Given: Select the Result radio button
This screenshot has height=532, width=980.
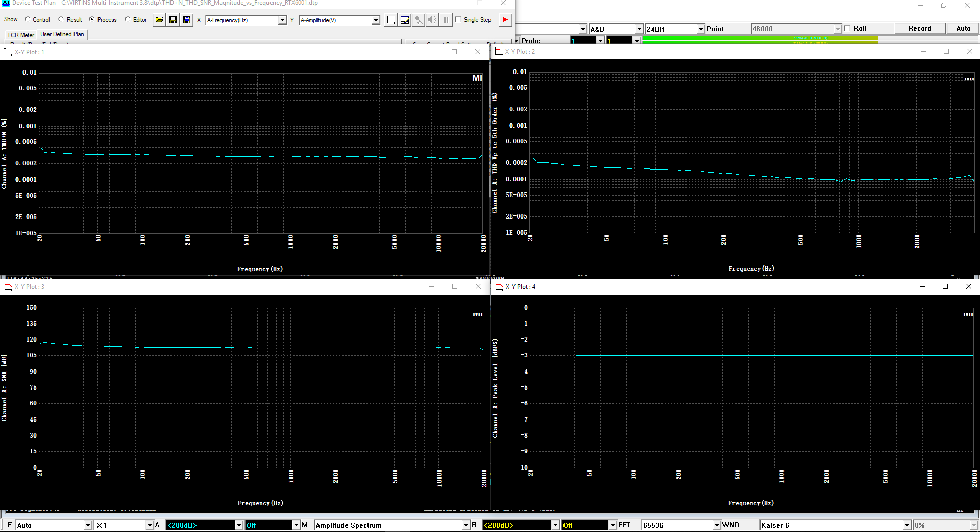Looking at the screenshot, I should (70, 20).
